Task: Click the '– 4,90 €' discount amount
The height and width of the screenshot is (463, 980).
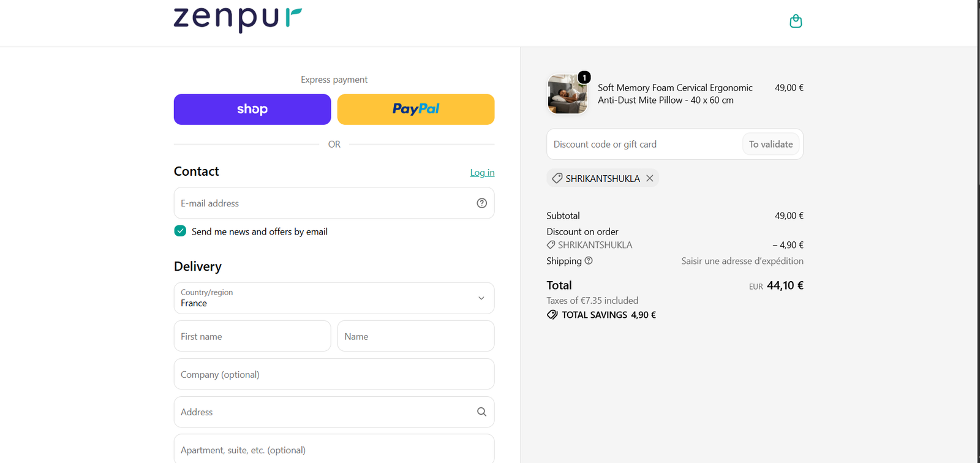Action: 788,245
